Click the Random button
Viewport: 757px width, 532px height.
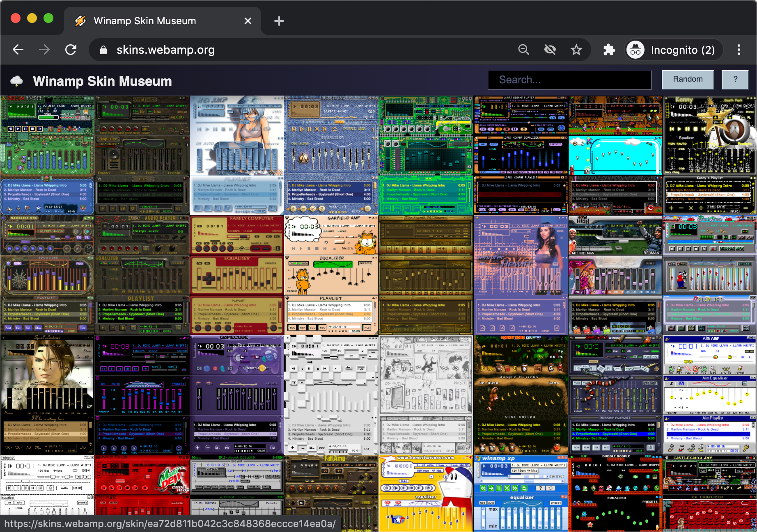pos(688,80)
